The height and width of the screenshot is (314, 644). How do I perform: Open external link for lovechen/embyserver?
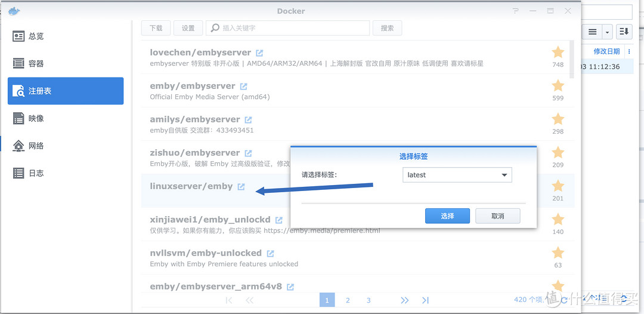click(x=259, y=53)
